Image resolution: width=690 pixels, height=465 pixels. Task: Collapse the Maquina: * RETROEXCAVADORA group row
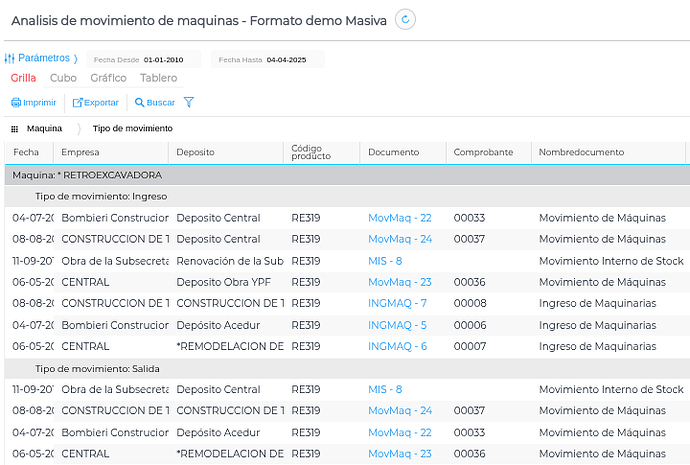pos(347,175)
